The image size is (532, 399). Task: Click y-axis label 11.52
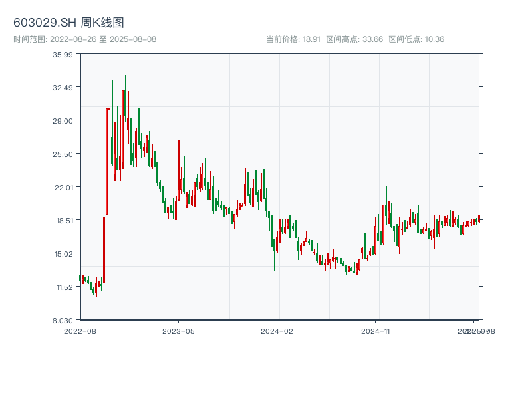click(x=65, y=287)
